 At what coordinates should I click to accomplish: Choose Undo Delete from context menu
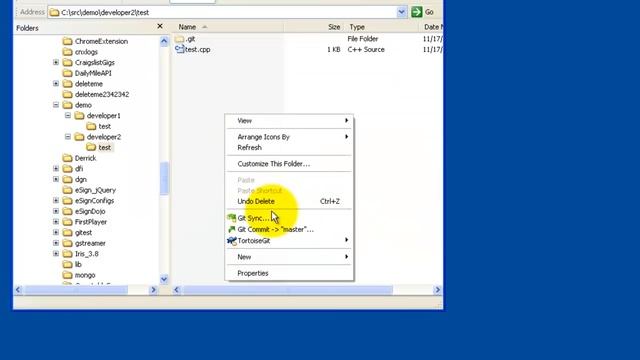[x=289, y=201]
